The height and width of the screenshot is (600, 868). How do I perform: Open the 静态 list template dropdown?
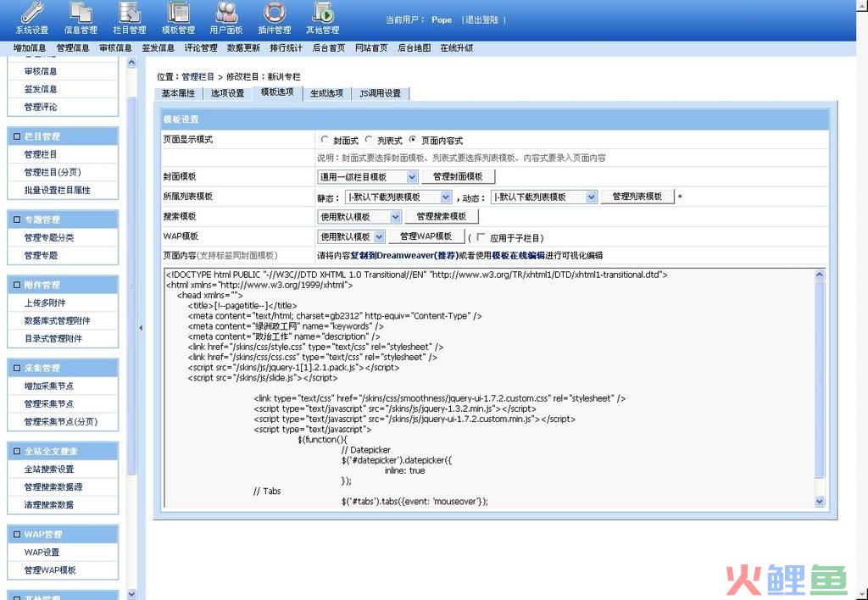click(398, 197)
